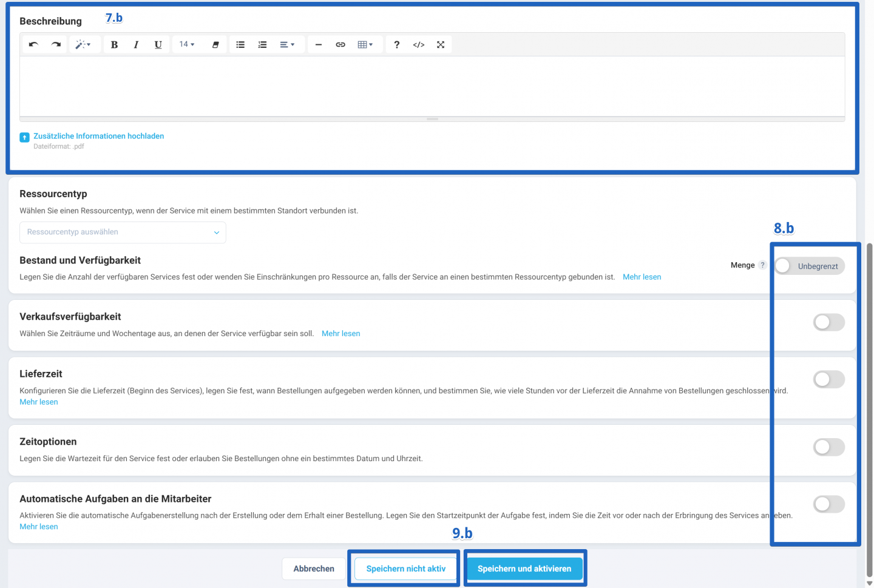Enable the Zeitoptionen toggle
874x588 pixels.
829,447
